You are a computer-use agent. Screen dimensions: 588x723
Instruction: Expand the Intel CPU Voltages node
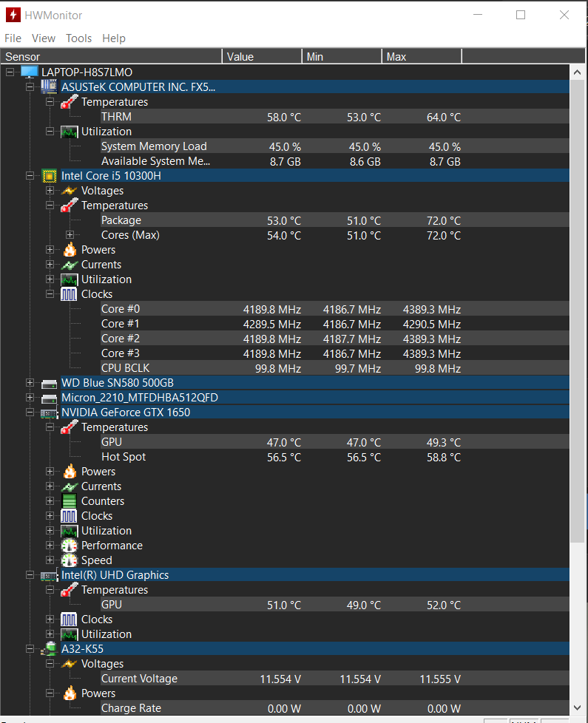50,191
